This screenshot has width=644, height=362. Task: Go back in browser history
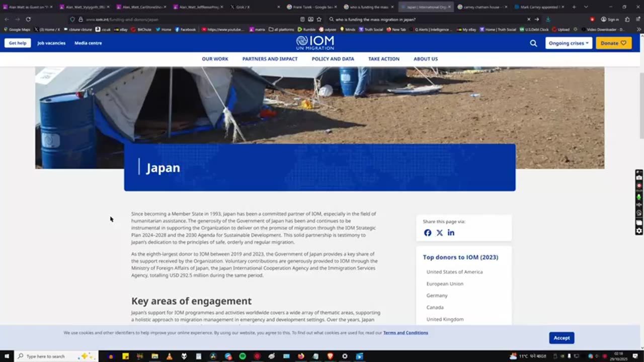pyautogui.click(x=7, y=19)
